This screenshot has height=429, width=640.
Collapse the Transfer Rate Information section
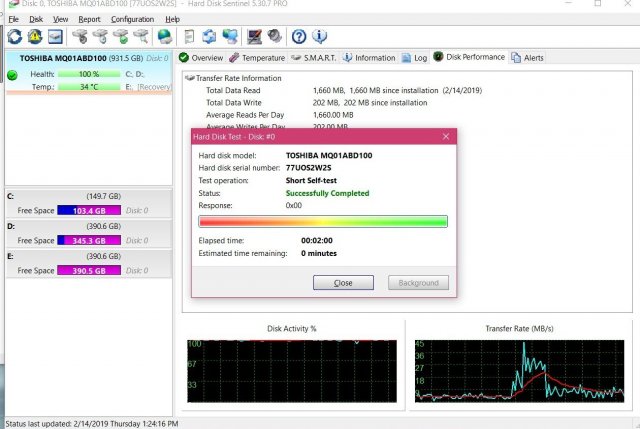point(189,78)
